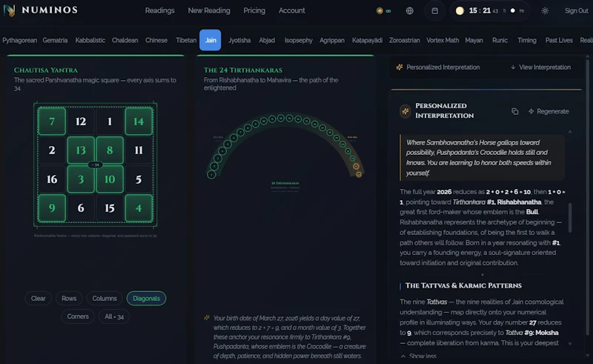Activate the Diagonals highlight filter
The width and height of the screenshot is (593, 364).
(x=146, y=299)
